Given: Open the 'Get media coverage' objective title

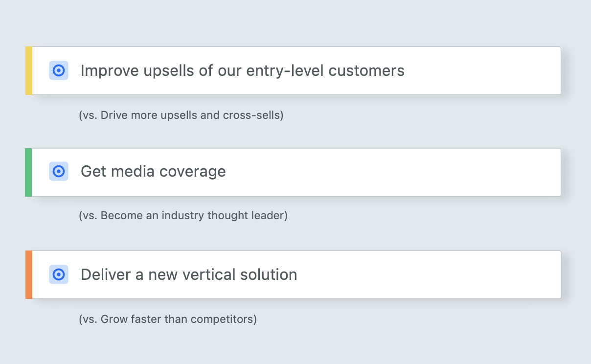Looking at the screenshot, I should coord(153,171).
